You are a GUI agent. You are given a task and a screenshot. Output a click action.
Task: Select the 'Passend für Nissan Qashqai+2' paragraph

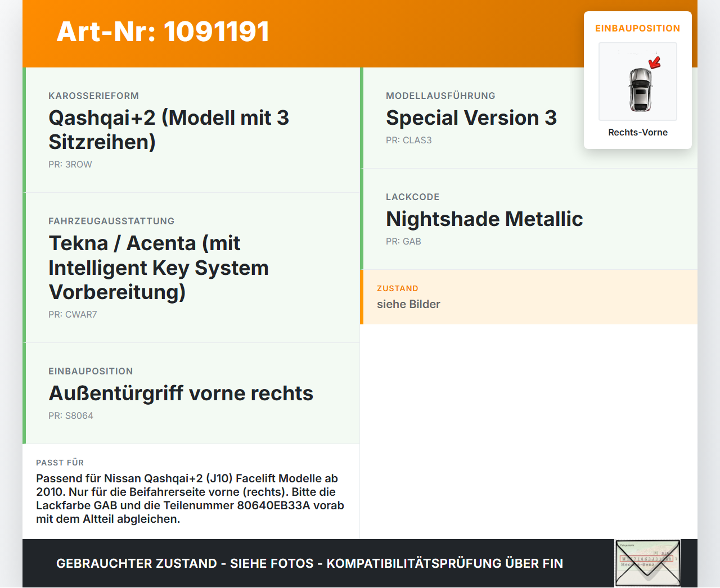coord(190,499)
